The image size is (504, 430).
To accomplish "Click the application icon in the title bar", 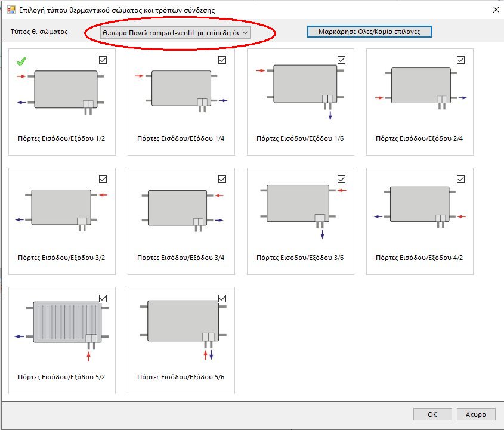I will point(10,10).
